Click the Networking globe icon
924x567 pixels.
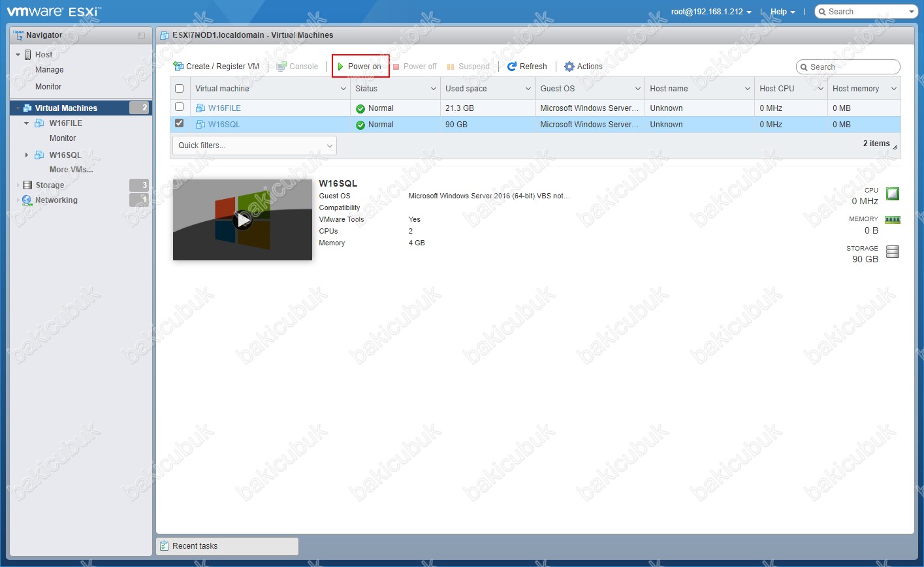(27, 200)
